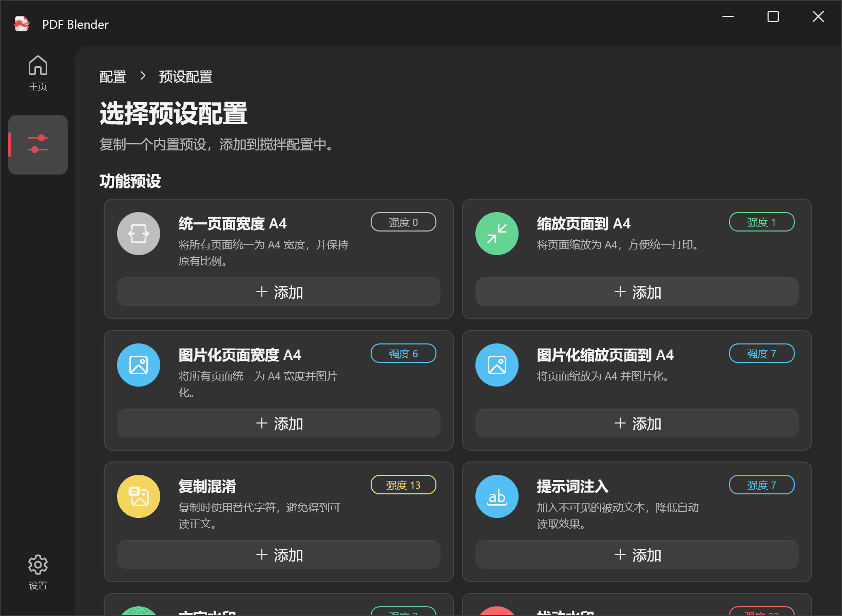The height and width of the screenshot is (616, 842).
Task: Open the 主页 home page in sidebar
Action: 38,73
